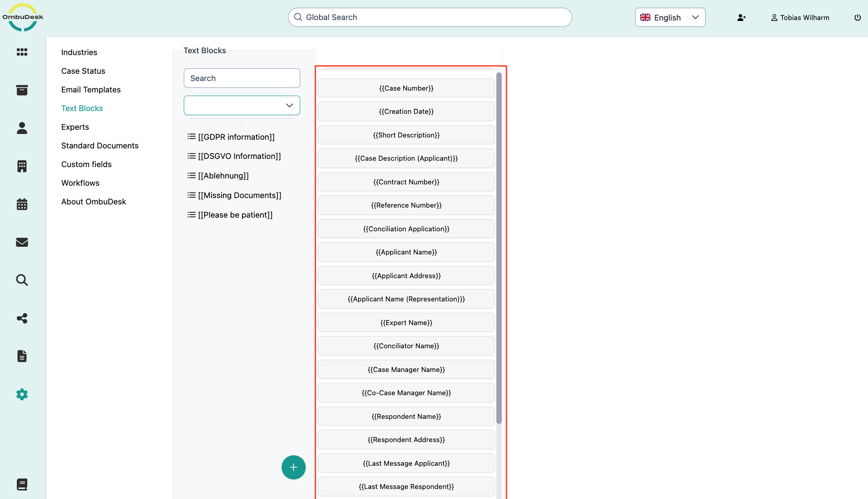The height and width of the screenshot is (499, 868).
Task: Click the list icon beside Ablehnung
Action: click(x=192, y=176)
